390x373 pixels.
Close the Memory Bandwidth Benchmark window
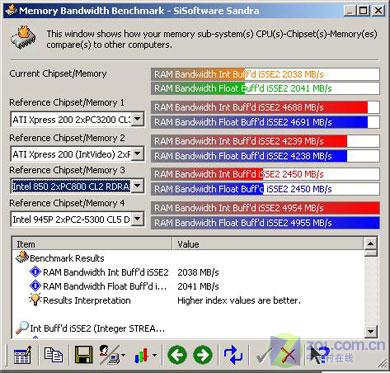[378, 10]
